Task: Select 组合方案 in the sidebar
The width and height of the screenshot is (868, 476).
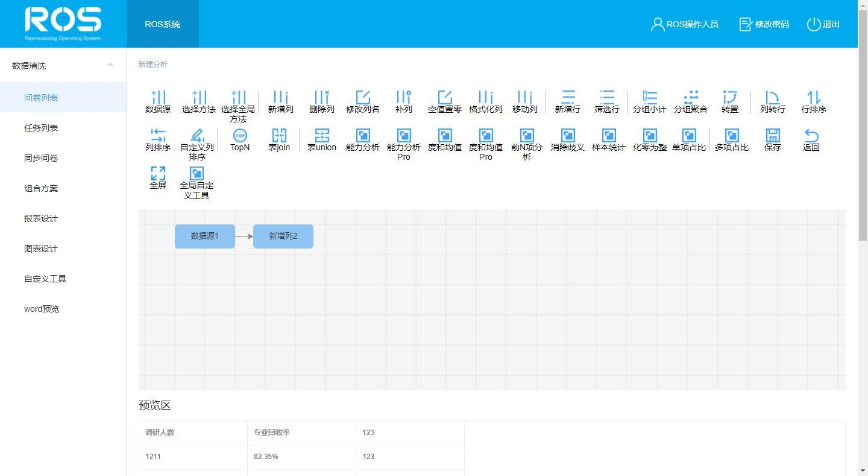Action: (x=63, y=188)
